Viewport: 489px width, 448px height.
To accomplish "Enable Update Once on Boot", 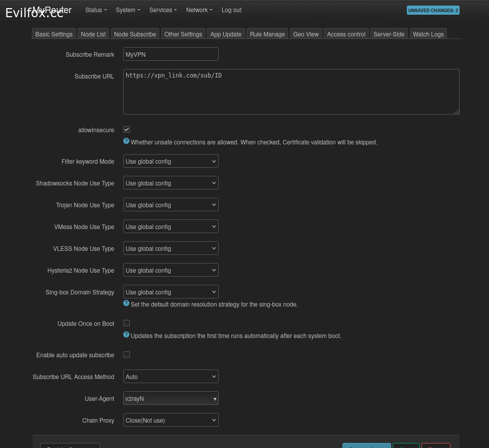I will pos(127,323).
